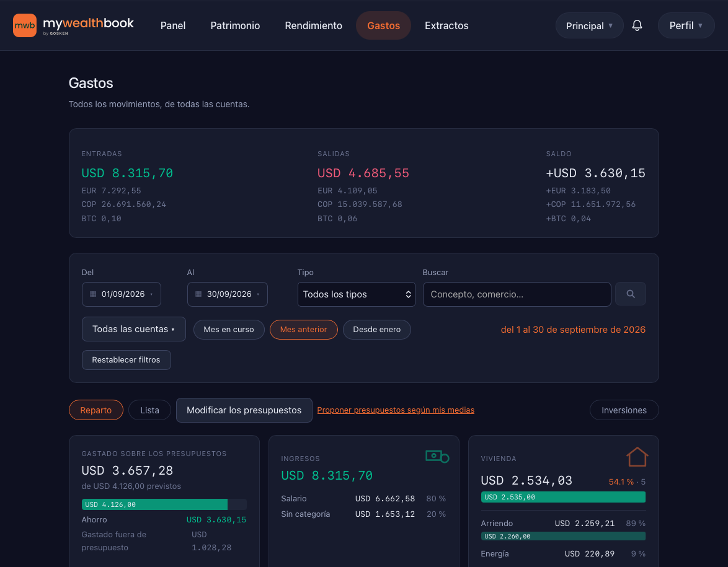The image size is (728, 567).
Task: Click the mwb orange logo icon
Action: (25, 25)
